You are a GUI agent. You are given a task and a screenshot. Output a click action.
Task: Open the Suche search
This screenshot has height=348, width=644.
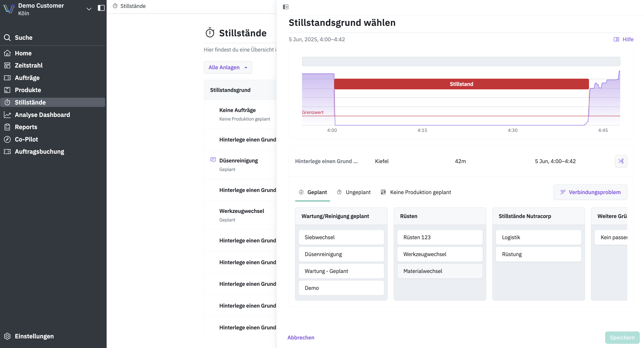coord(24,38)
